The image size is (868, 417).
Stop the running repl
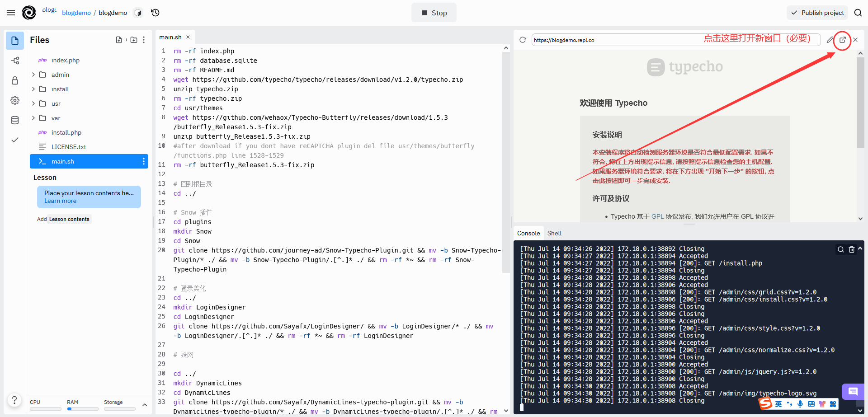pyautogui.click(x=434, y=13)
